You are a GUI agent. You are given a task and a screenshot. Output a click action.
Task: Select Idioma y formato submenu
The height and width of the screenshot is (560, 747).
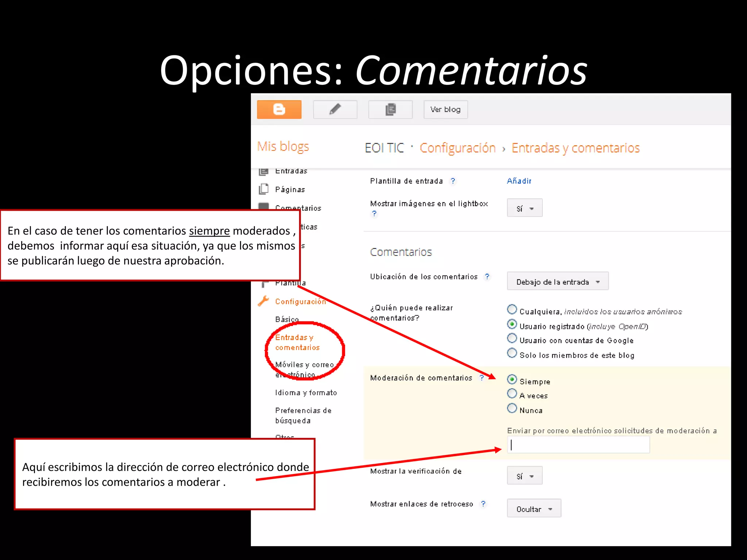[x=306, y=393]
